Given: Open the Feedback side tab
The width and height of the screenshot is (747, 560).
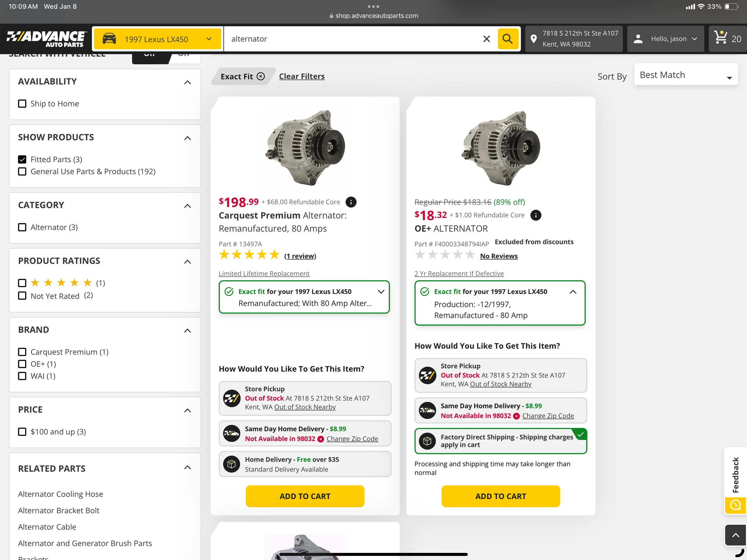Looking at the screenshot, I should 735,475.
